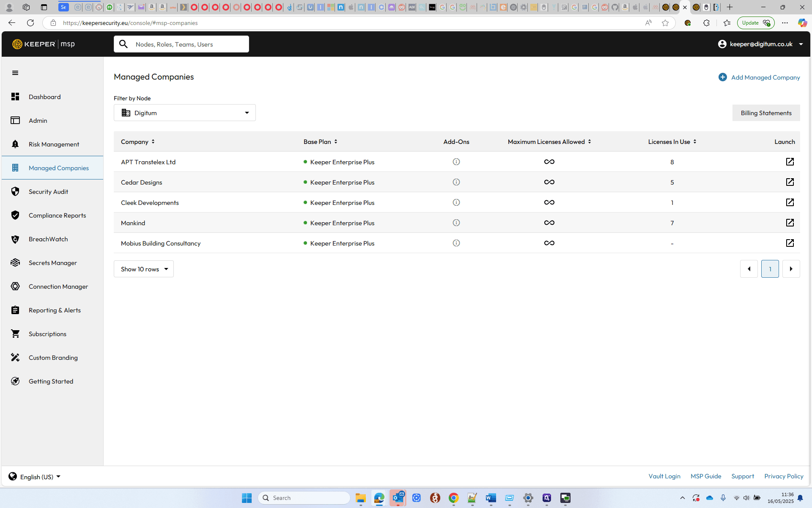Click the Keeper MSP logo

(x=44, y=44)
